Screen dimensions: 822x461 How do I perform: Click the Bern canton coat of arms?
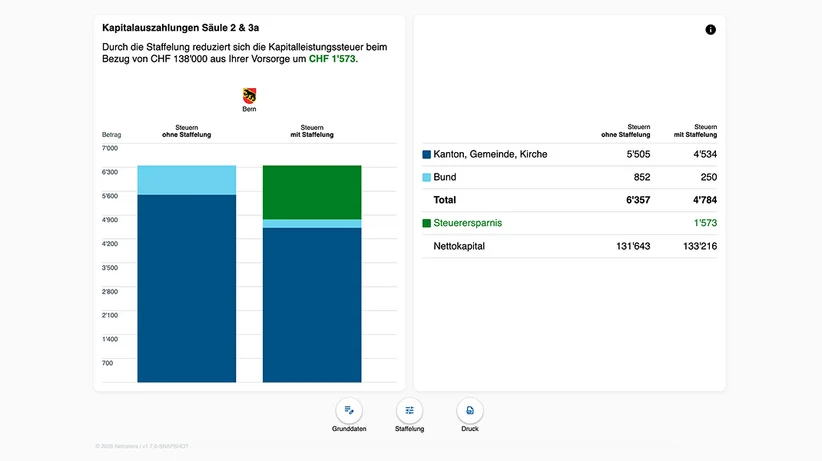pos(250,96)
